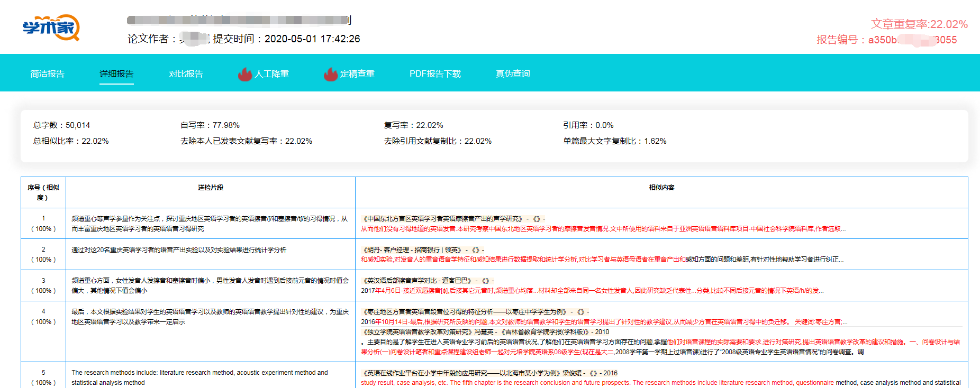Viewport: 980px width, 388px height.
Task: Click the row 1 (100%) index cell
Action: pyautogui.click(x=43, y=224)
